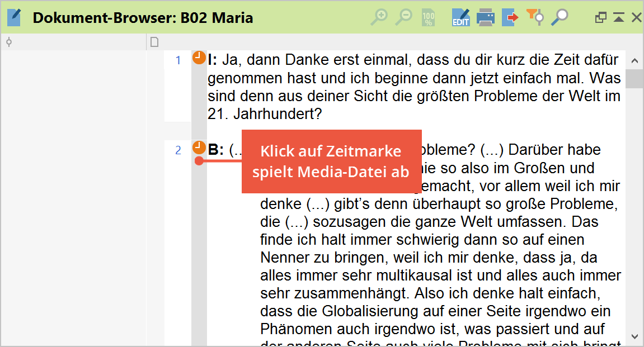Play media from timestamp at paragraph 2
Image resolution: width=644 pixels, height=347 pixels.
tap(199, 148)
